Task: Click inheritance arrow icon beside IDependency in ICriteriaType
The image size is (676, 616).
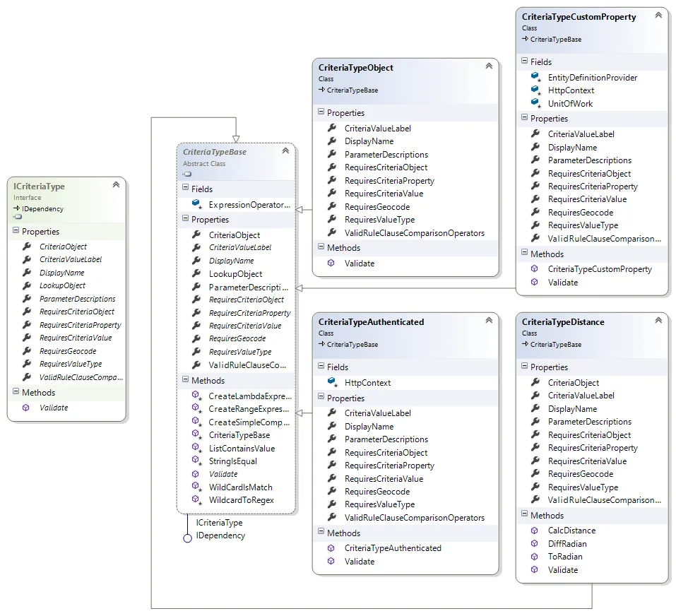Action: (17, 208)
